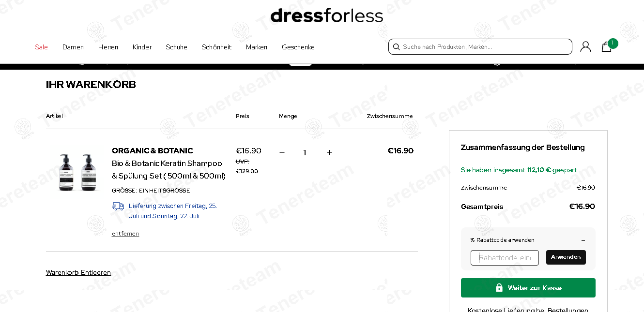Focus the Rabattcode input field
Viewport: 644px width, 312px height.
point(505,258)
